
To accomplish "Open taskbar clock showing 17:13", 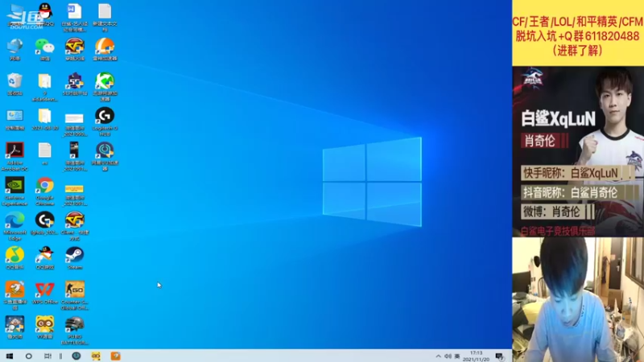I will coord(476,356).
